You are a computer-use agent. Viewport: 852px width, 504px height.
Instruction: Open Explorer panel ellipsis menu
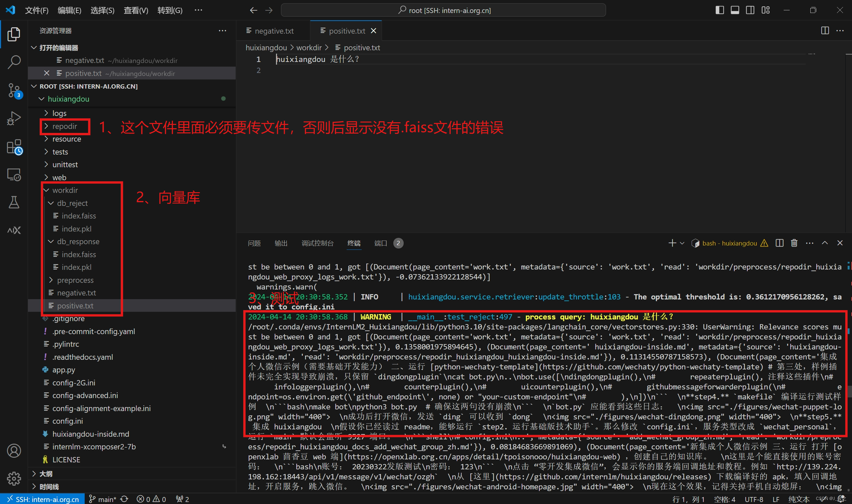click(x=223, y=31)
